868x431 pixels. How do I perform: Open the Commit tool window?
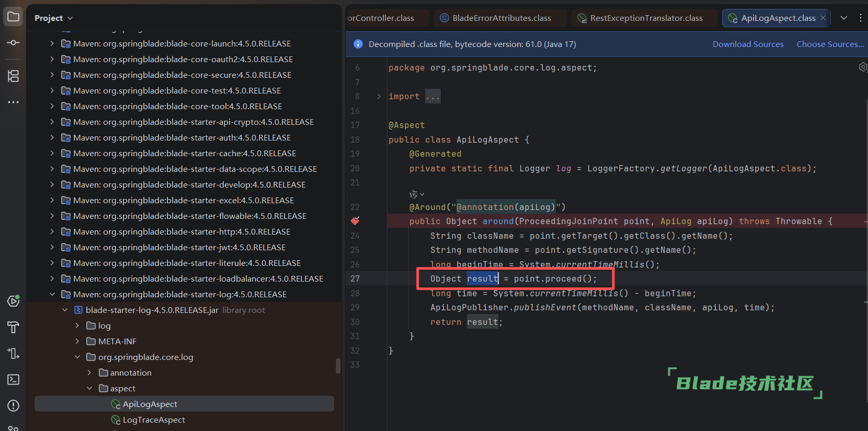point(14,42)
